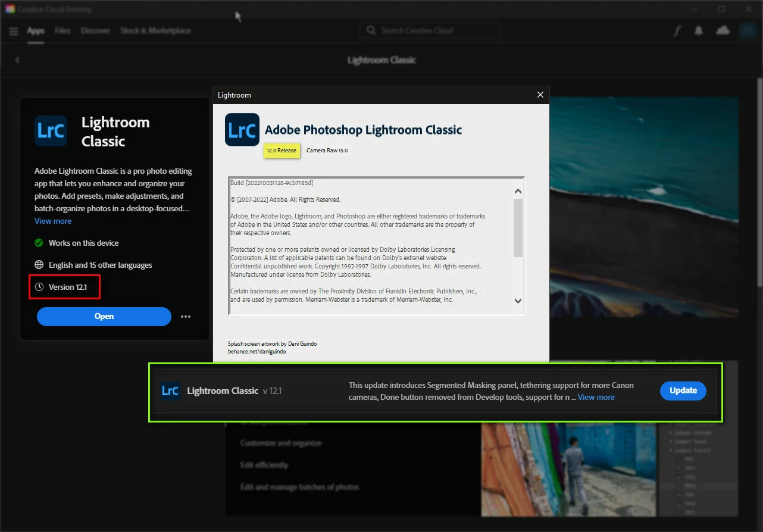This screenshot has height=532, width=763.
Task: Click the Customize and organize item
Action: [281, 443]
